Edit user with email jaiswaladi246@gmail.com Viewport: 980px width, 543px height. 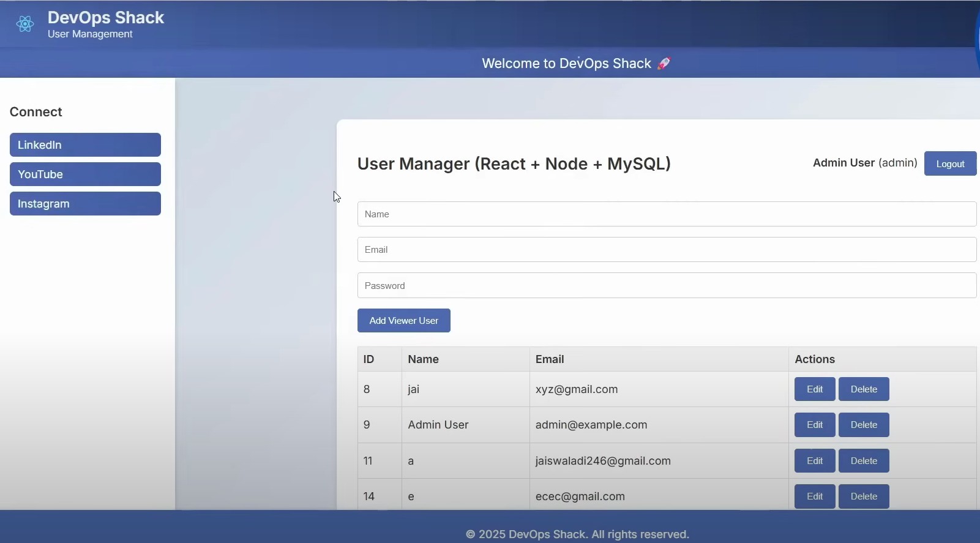814,461
